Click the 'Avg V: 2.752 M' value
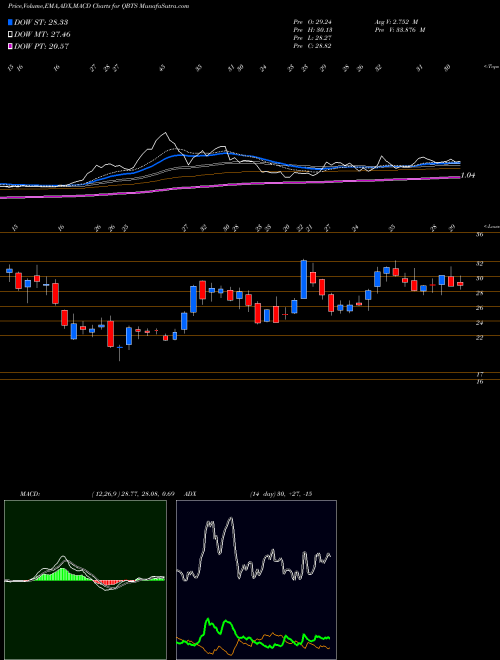 click(397, 22)
